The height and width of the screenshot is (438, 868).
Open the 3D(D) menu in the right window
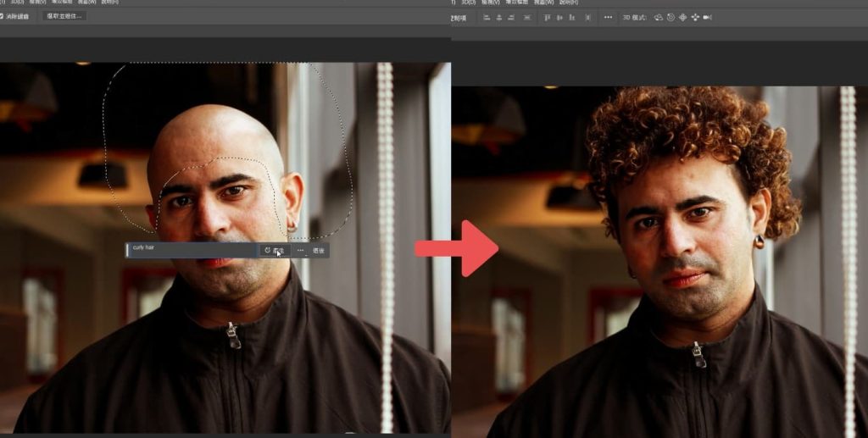(468, 3)
